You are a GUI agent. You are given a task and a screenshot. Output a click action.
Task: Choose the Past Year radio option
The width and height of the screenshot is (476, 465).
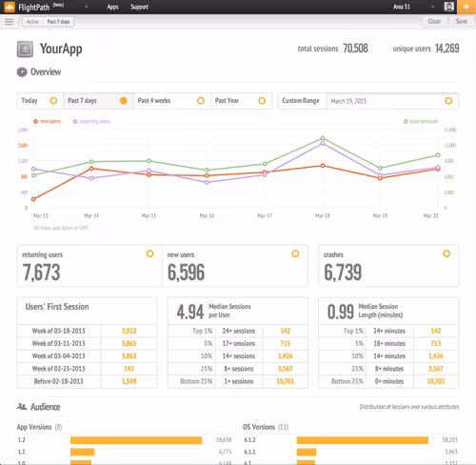[x=262, y=101]
